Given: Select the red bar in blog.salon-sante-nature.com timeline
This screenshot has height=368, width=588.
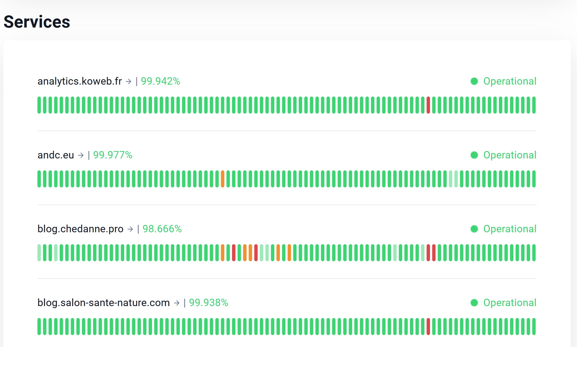Looking at the screenshot, I should (x=428, y=327).
